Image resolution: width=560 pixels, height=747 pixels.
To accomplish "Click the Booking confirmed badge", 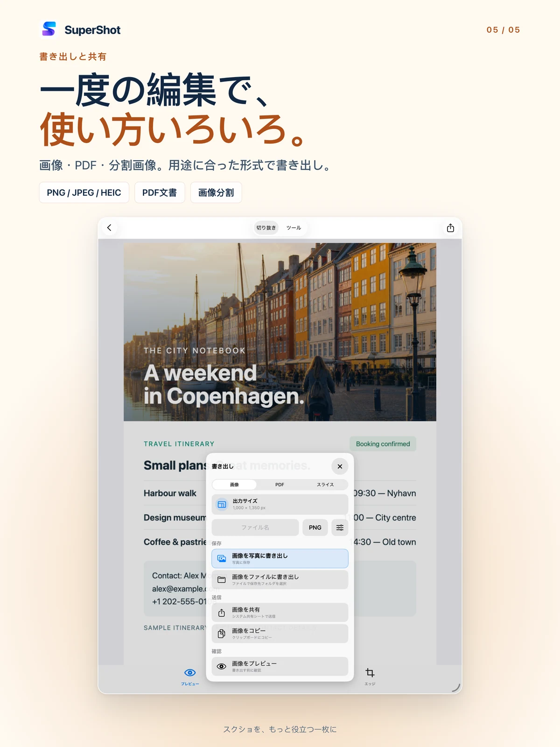I will [x=383, y=444].
